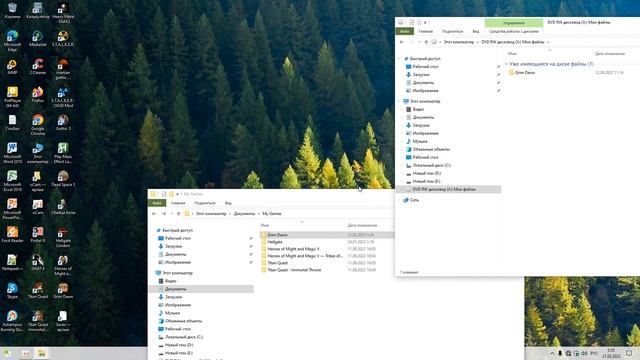640x360 pixels.
Task: Go up one folder level in My Games window
Action: [178, 213]
